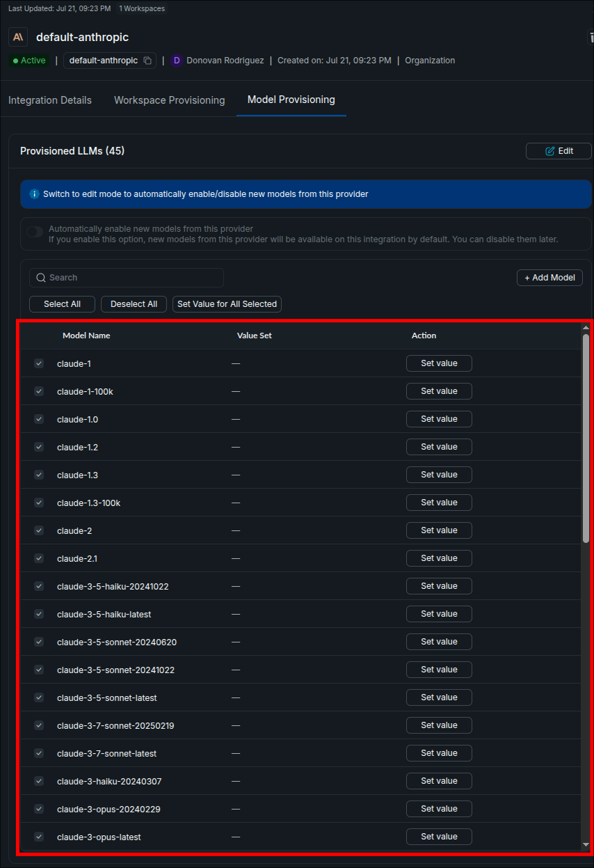Uncheck the claude-3-7-sonnet-20250219 checkbox
The image size is (594, 868).
tap(39, 725)
